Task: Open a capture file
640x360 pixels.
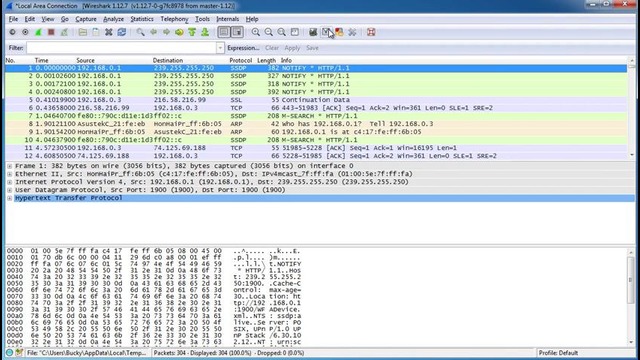Action: tap(83, 32)
